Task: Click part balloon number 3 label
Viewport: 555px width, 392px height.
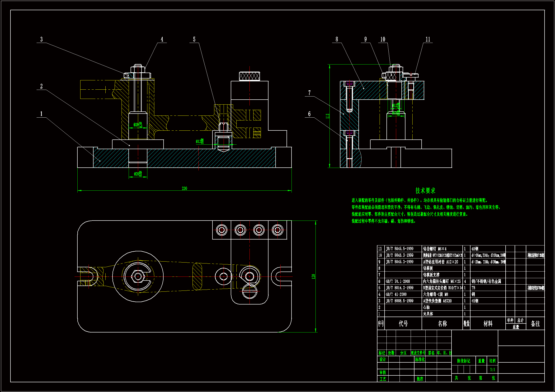Action: (x=42, y=39)
